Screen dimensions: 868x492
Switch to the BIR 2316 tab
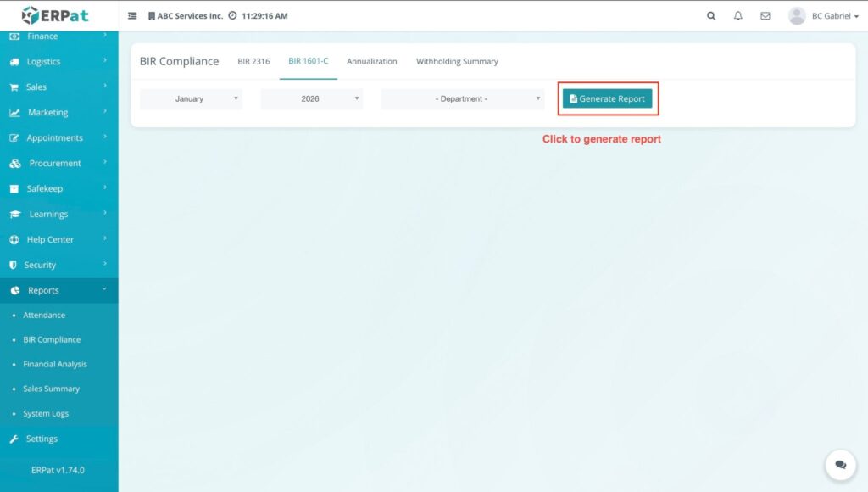pos(253,61)
